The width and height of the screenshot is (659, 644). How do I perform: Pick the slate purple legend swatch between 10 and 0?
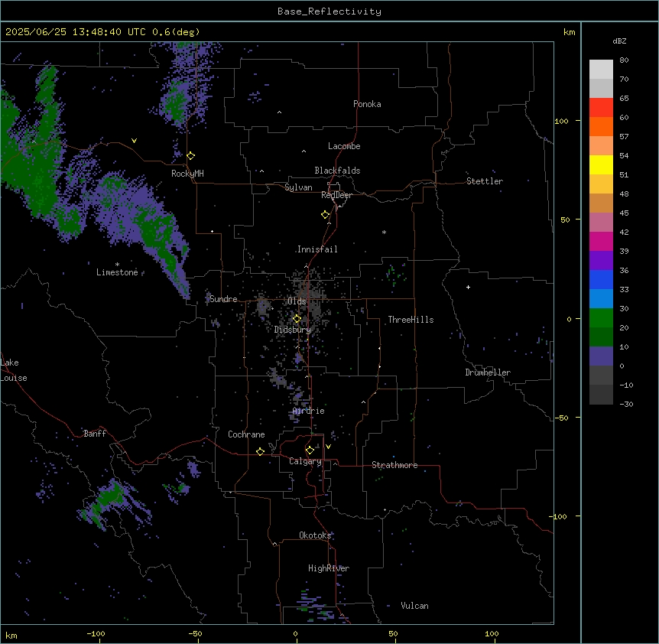601,356
